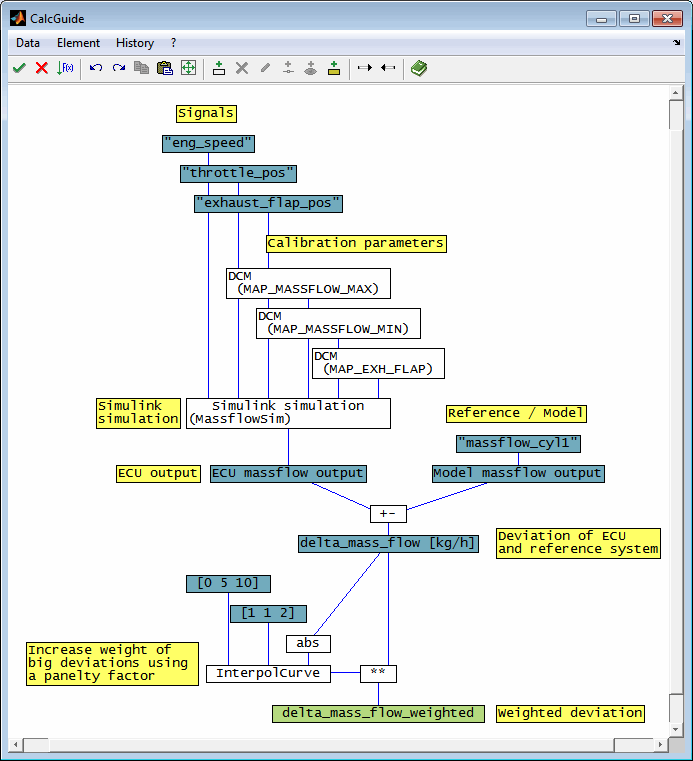Select the DCM (MAP_MASSFLOW_MAX) block
Image resolution: width=693 pixels, height=761 pixels.
click(308, 283)
